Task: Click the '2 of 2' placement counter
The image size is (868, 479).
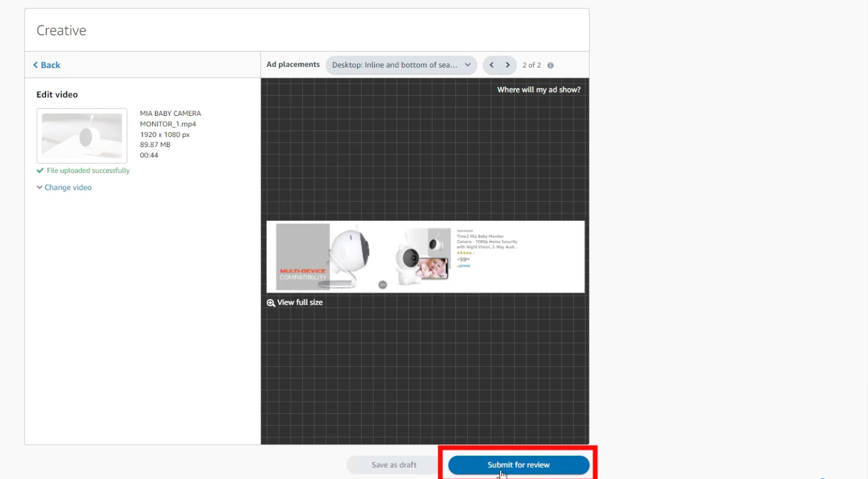Action: point(531,65)
